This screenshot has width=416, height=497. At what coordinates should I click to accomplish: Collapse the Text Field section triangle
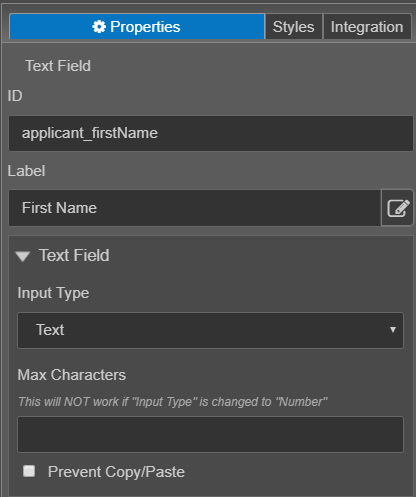click(x=23, y=256)
